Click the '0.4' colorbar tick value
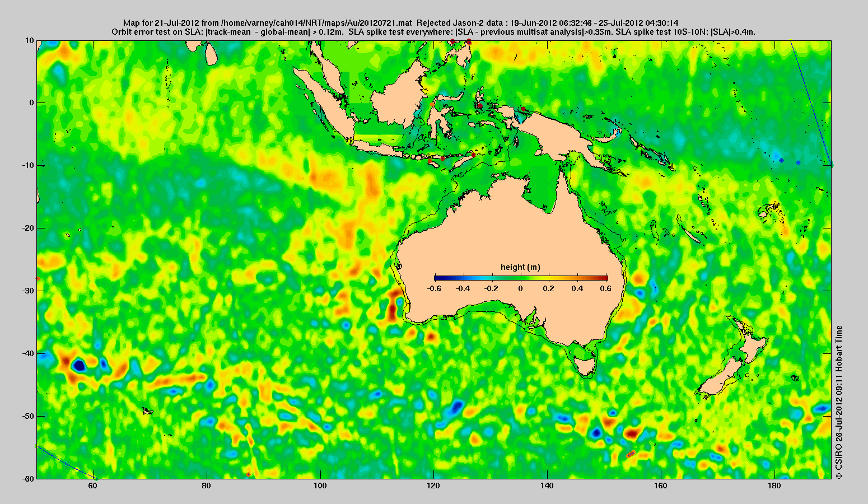Screen dimensions: 868x504 (578, 288)
